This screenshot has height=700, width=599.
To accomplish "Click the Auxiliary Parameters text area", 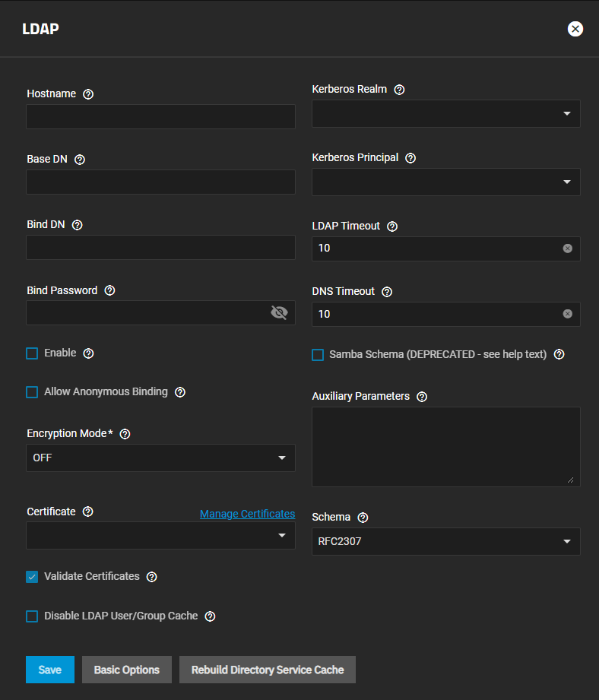I will pyautogui.click(x=446, y=446).
